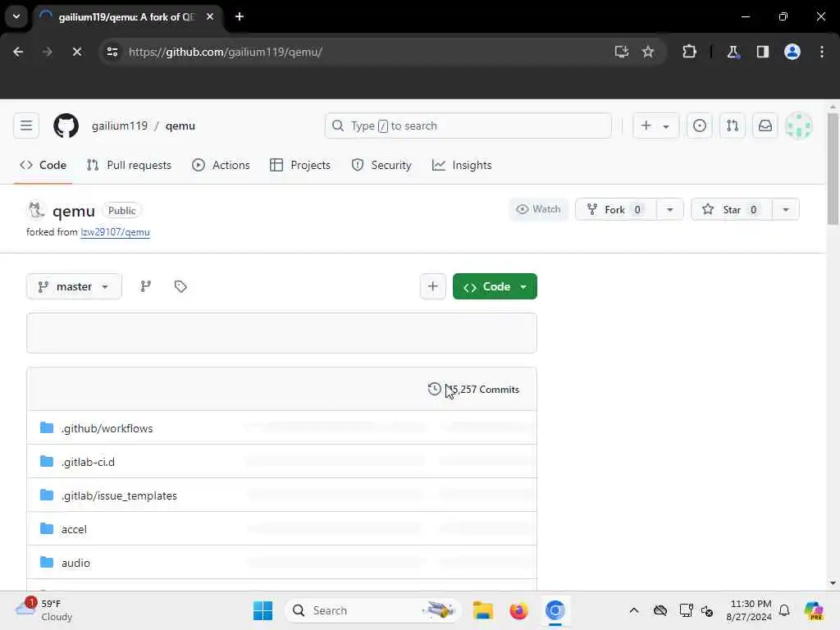Click the .github/workflows folder icon

(47, 427)
